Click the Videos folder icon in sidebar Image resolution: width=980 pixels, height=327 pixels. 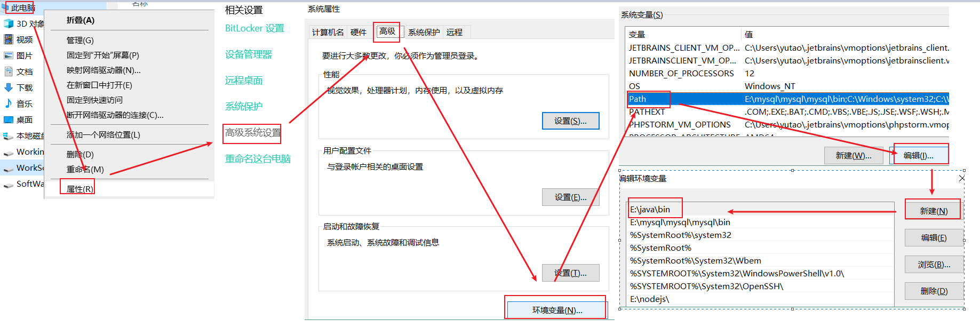[x=9, y=39]
